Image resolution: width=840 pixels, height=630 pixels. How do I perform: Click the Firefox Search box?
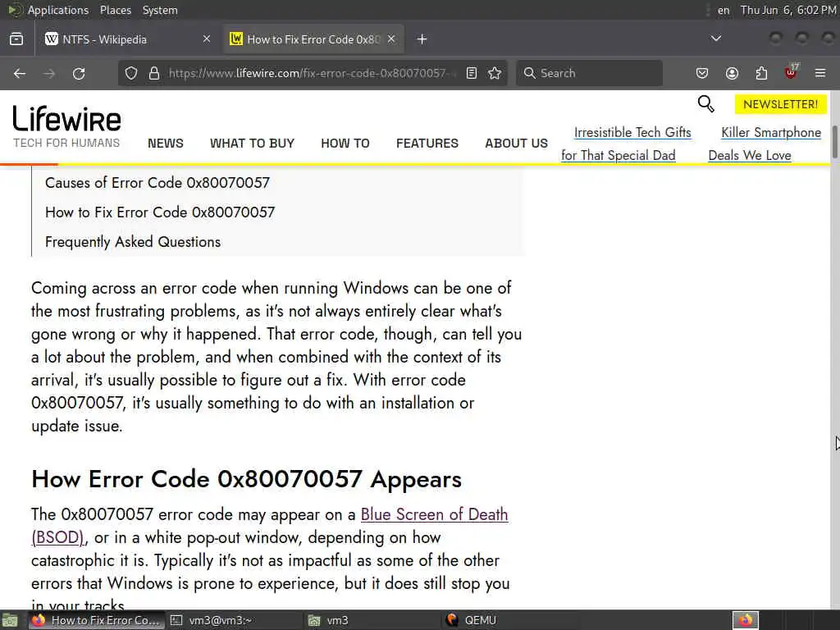[589, 73]
